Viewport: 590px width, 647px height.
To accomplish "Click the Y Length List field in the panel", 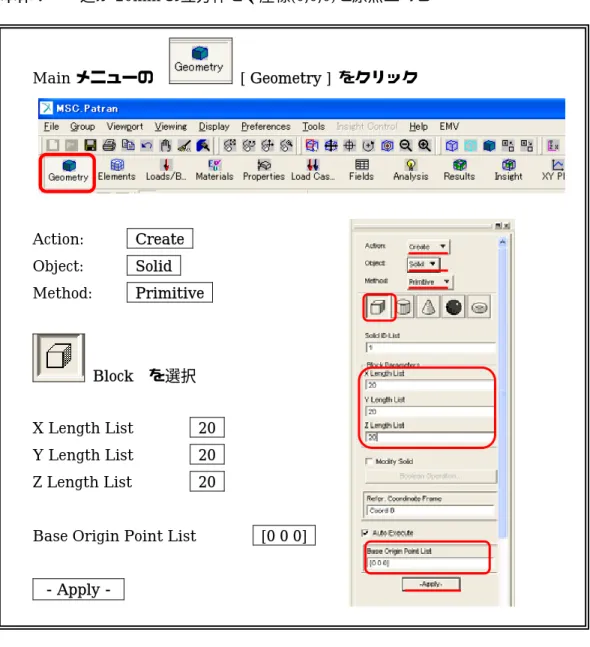I will tap(429, 411).
